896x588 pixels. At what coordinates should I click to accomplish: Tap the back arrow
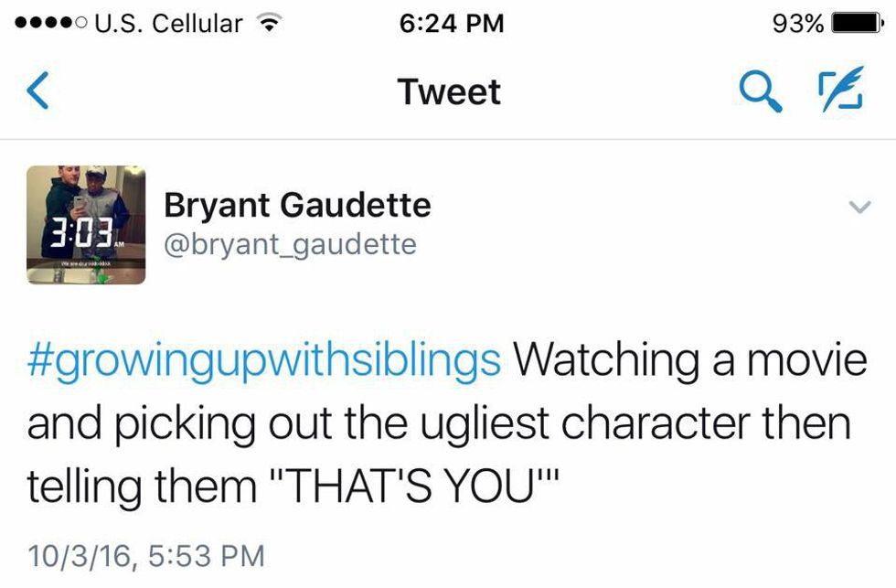click(x=38, y=92)
